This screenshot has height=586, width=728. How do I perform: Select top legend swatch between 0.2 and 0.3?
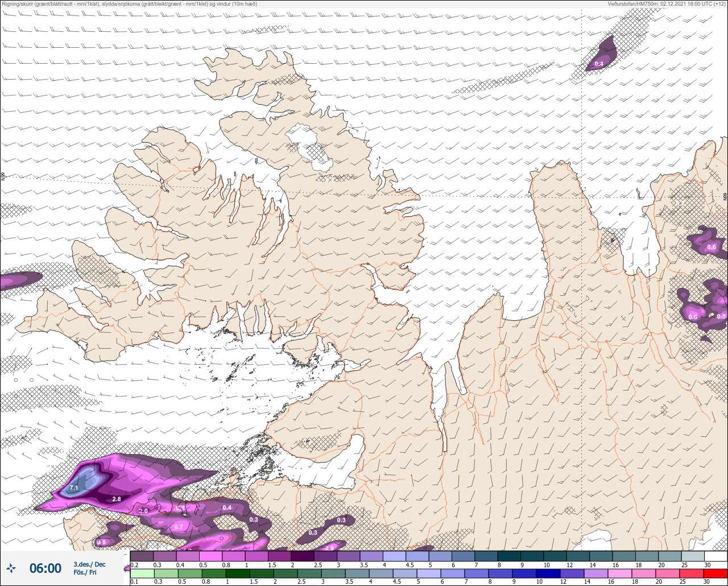[142, 556]
